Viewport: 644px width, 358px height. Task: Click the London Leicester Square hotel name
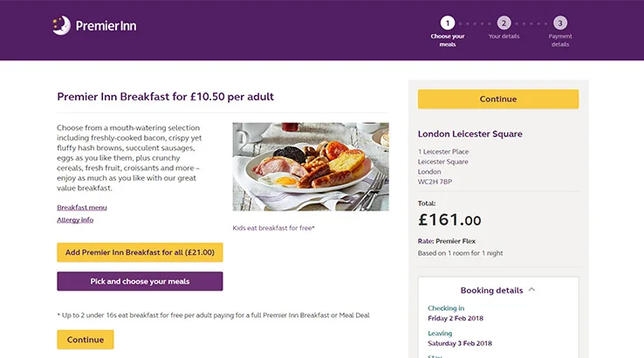click(x=470, y=134)
